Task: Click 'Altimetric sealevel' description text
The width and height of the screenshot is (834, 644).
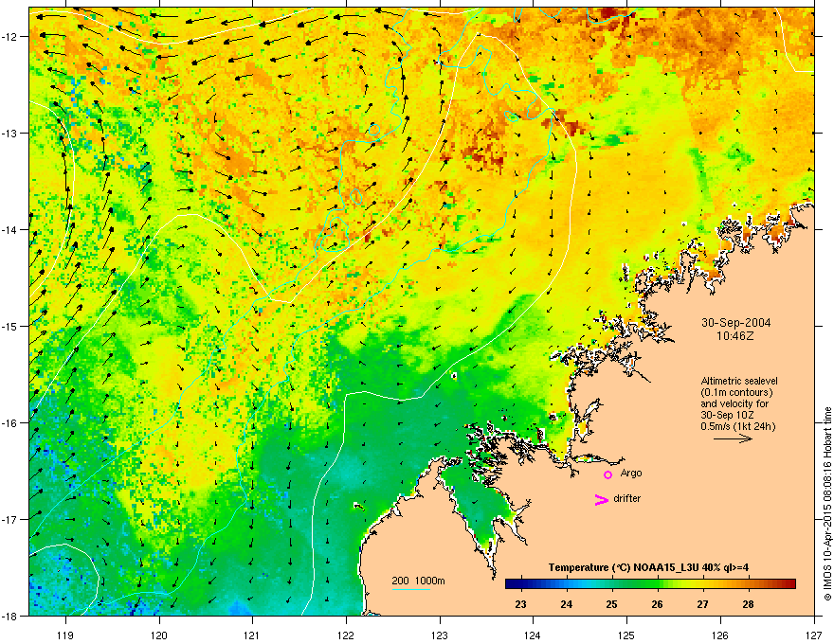Action: click(739, 381)
